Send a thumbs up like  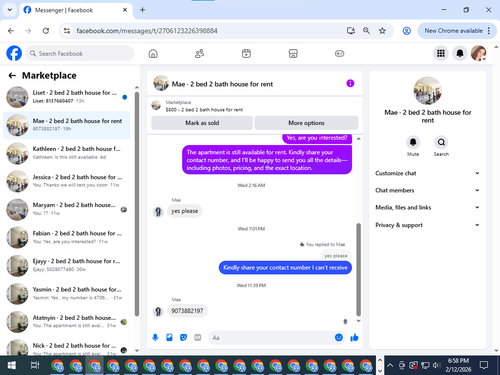click(354, 337)
